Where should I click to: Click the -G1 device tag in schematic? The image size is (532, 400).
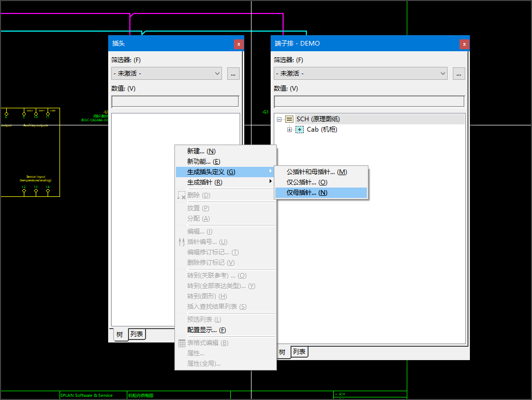click(x=265, y=112)
